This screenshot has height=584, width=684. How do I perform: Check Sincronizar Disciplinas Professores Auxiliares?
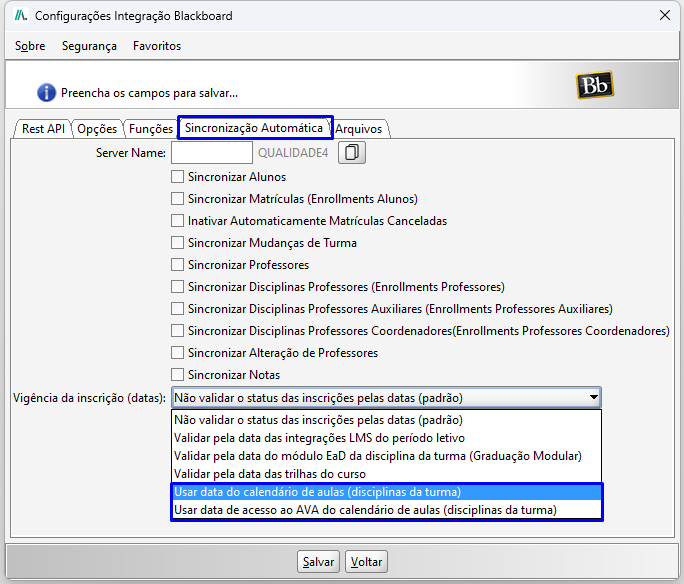tap(177, 309)
